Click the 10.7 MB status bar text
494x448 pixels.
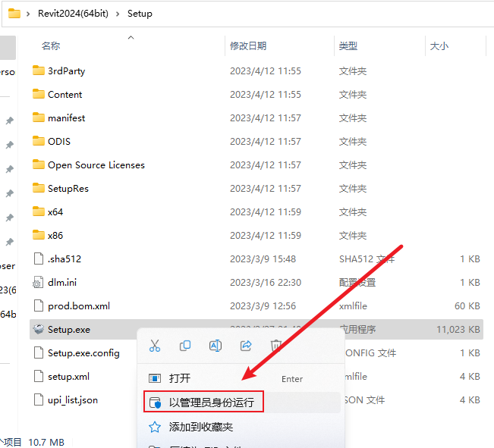pyautogui.click(x=46, y=443)
